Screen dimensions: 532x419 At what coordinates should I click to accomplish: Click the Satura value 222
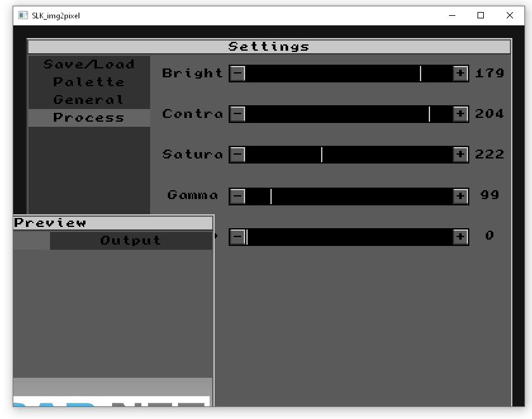(x=490, y=155)
